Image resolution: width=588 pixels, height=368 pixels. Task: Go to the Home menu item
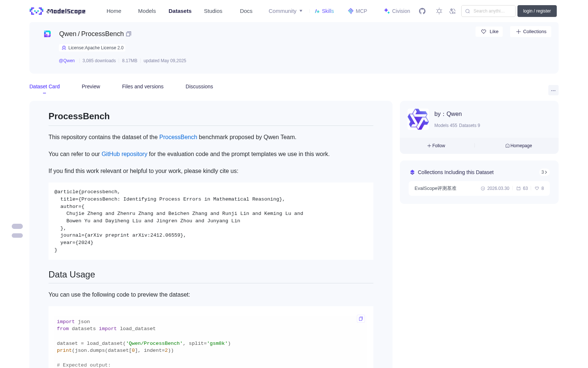(114, 11)
